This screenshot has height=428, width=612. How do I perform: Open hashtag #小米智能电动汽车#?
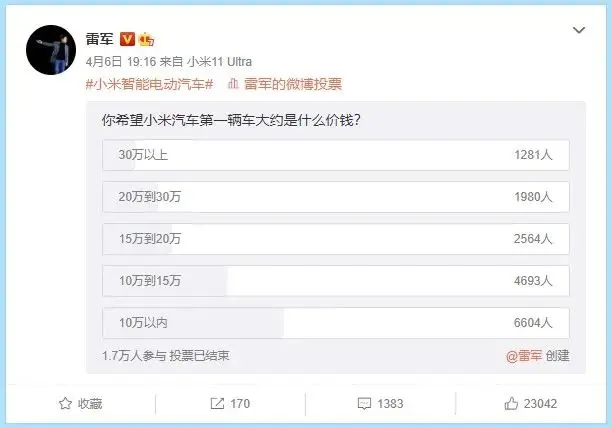(149, 84)
